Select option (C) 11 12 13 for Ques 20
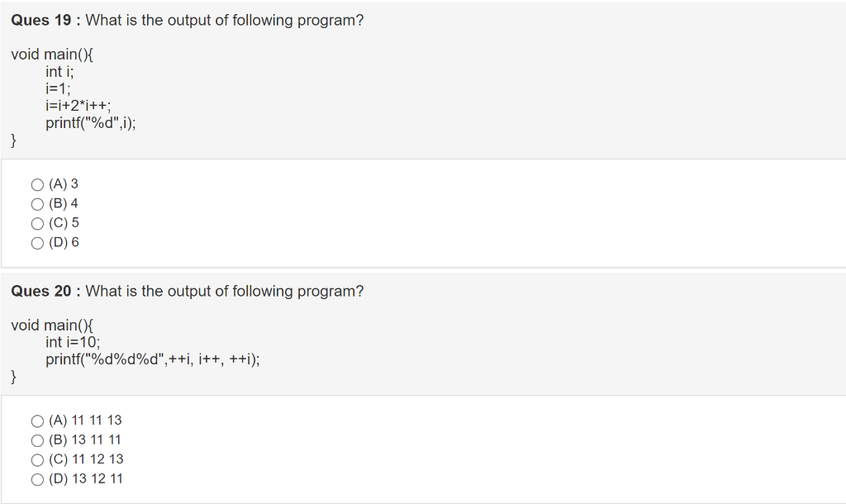 (37, 459)
